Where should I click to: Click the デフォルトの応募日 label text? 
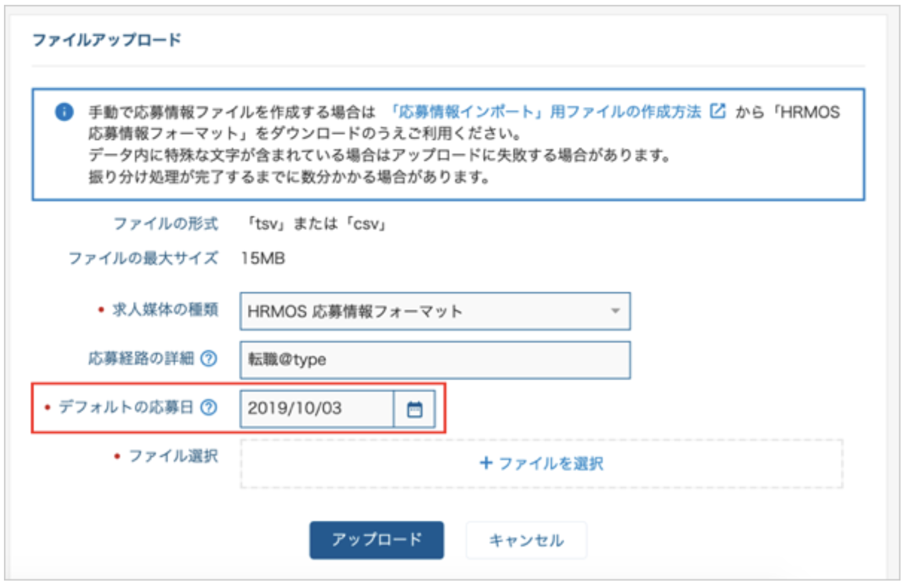click(126, 407)
